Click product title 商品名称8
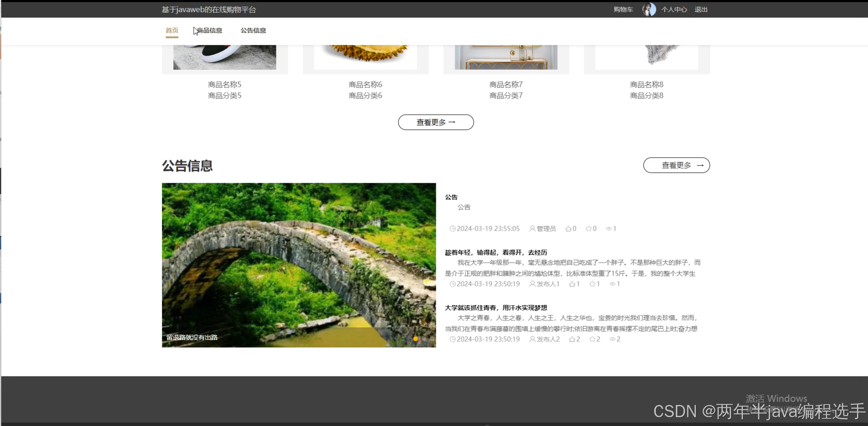 pyautogui.click(x=647, y=84)
